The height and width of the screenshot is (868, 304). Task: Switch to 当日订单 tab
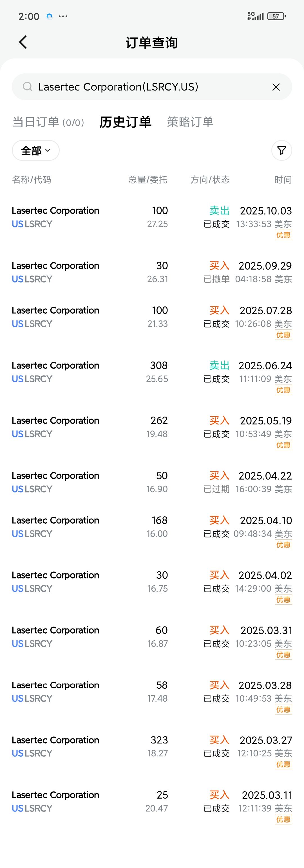coord(48,122)
